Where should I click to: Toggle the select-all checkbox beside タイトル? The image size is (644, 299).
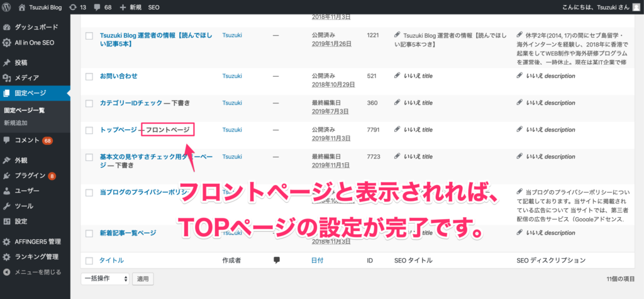coord(89,260)
